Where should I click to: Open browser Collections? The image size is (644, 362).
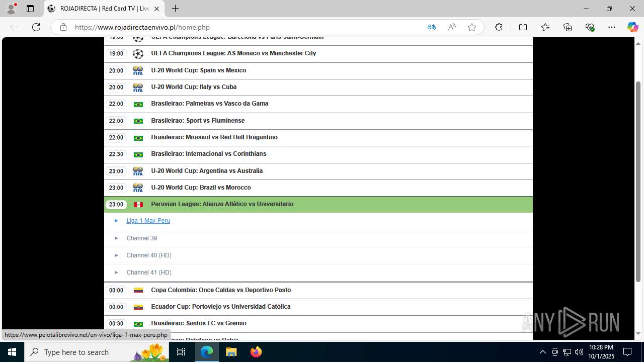(x=568, y=27)
